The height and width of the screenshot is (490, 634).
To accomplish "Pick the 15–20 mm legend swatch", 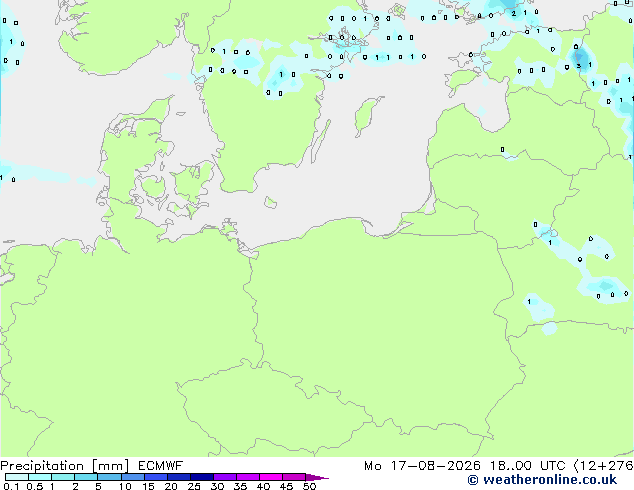I will (156, 477).
